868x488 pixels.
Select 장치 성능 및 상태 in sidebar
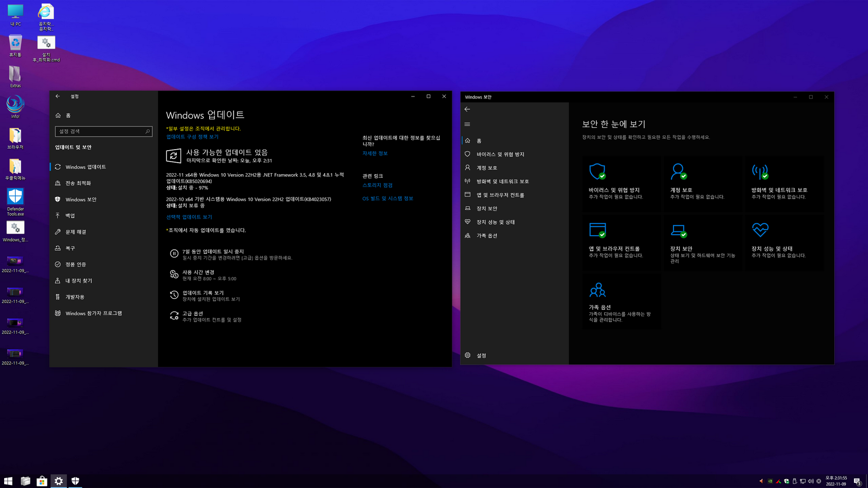click(515, 222)
